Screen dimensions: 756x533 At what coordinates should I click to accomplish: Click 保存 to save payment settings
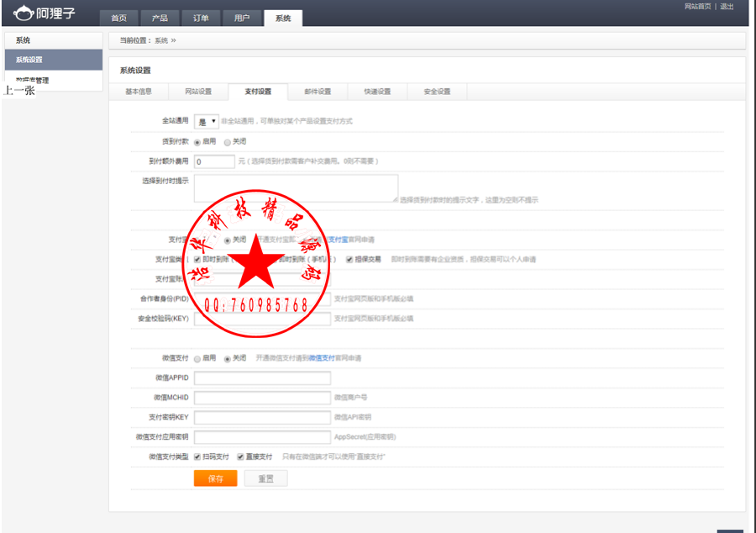click(215, 478)
